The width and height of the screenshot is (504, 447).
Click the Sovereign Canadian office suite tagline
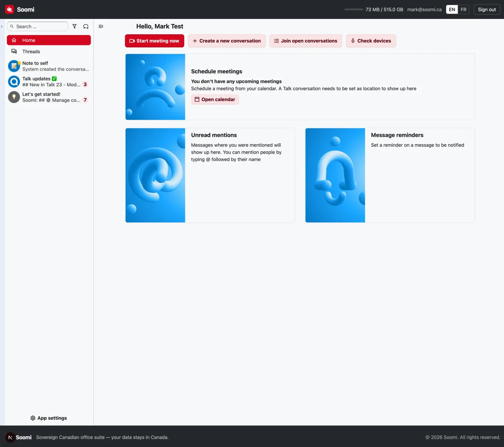click(102, 438)
